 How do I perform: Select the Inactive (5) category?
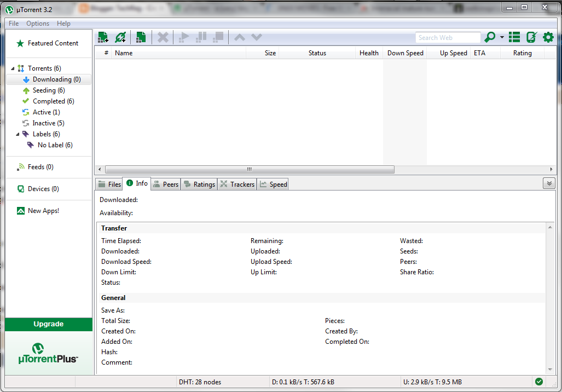(43, 123)
